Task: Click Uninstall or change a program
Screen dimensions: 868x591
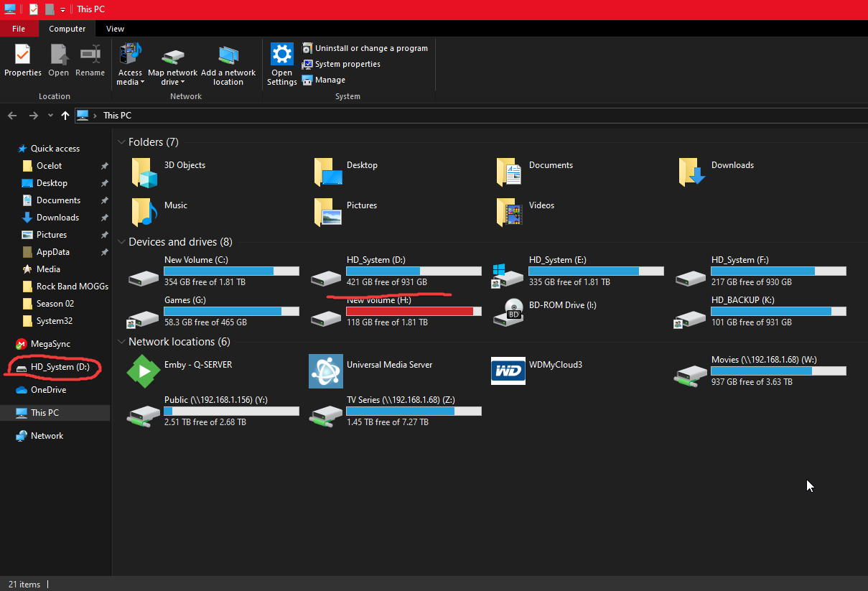Action: pos(365,48)
